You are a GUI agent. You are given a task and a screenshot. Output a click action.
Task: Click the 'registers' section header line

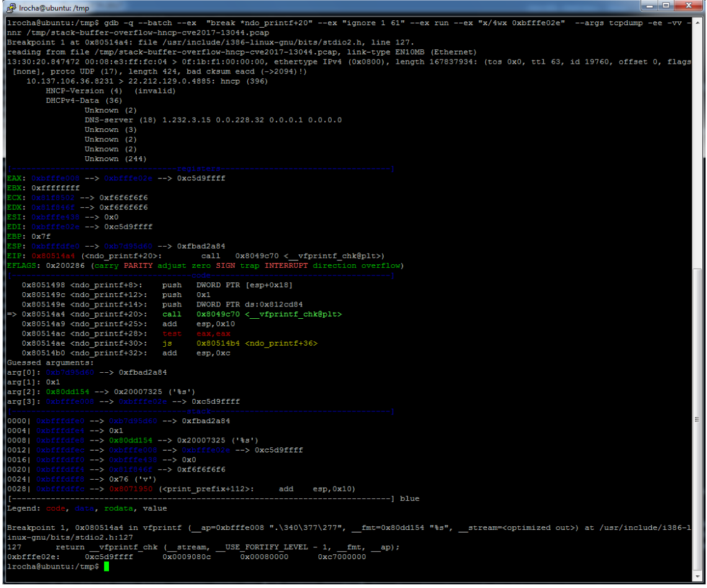pyautogui.click(x=200, y=169)
